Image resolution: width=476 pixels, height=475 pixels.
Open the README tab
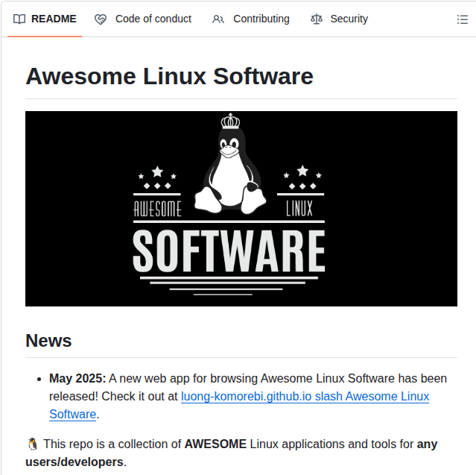tap(45, 19)
